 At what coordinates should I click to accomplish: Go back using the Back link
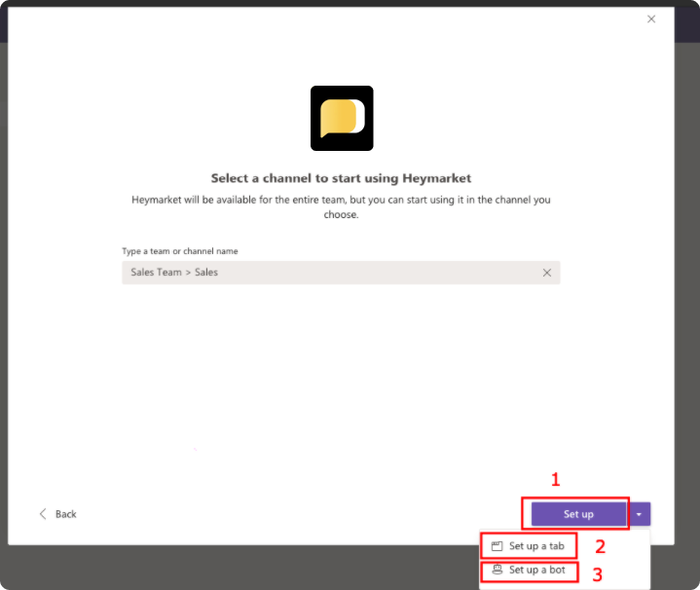pos(58,514)
